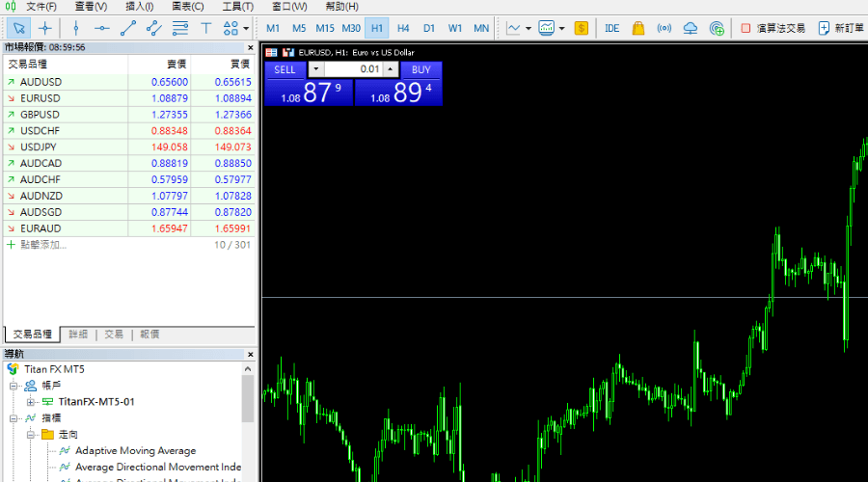Open the 圖表(C) menu
This screenshot has width=868, height=482.
click(x=187, y=6)
